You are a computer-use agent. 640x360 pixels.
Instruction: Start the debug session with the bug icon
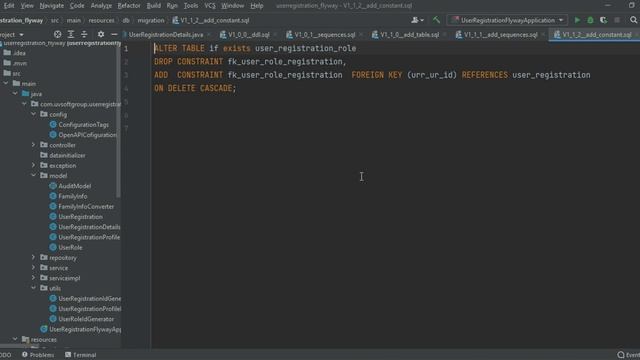pos(590,20)
